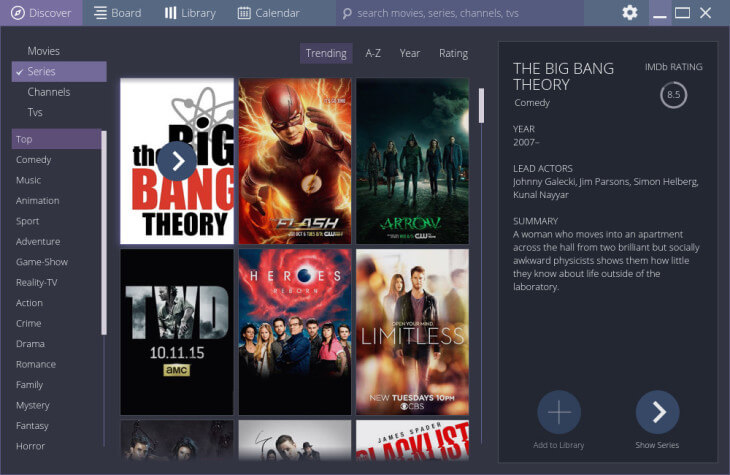Viewport: 730px width, 475px height.
Task: Close the application window
Action: [705, 13]
